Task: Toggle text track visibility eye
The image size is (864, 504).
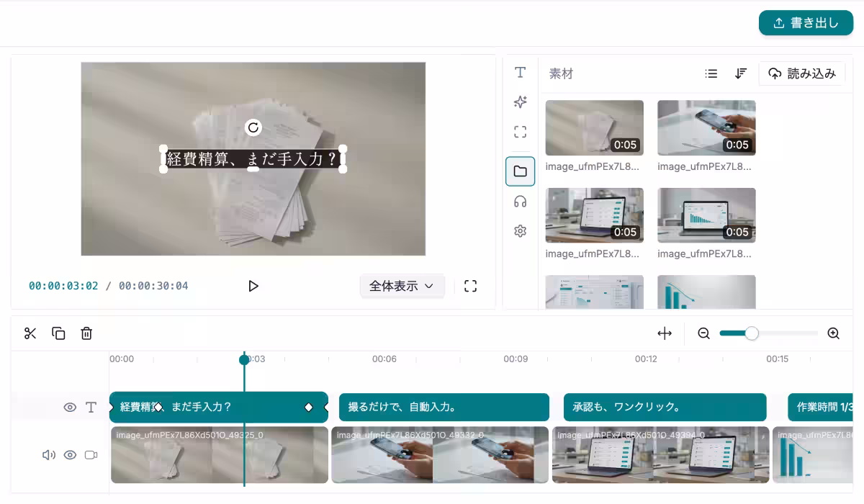Action: pyautogui.click(x=70, y=407)
